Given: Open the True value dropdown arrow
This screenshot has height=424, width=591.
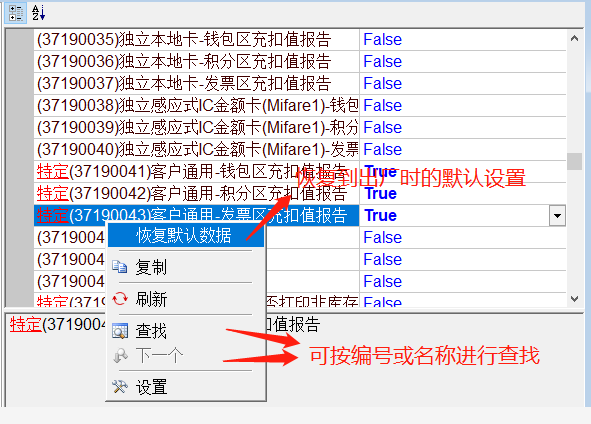Looking at the screenshot, I should click(557, 216).
